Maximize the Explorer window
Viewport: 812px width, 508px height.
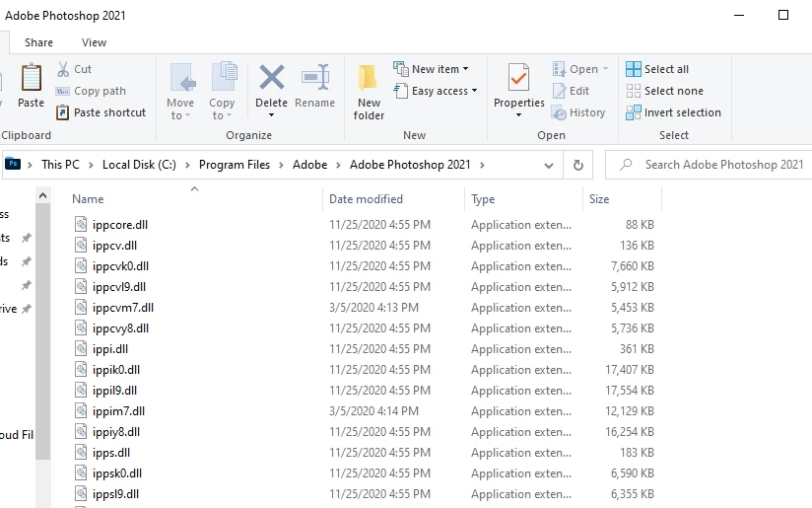pyautogui.click(x=783, y=15)
